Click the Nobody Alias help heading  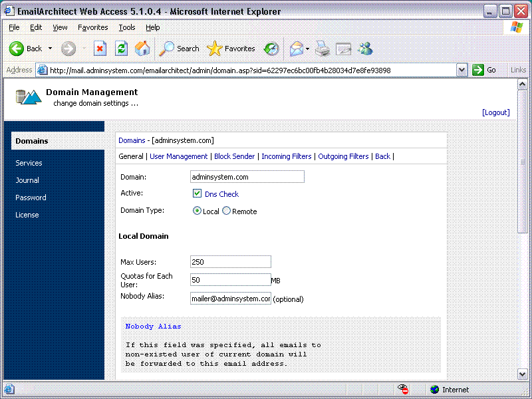click(x=153, y=327)
